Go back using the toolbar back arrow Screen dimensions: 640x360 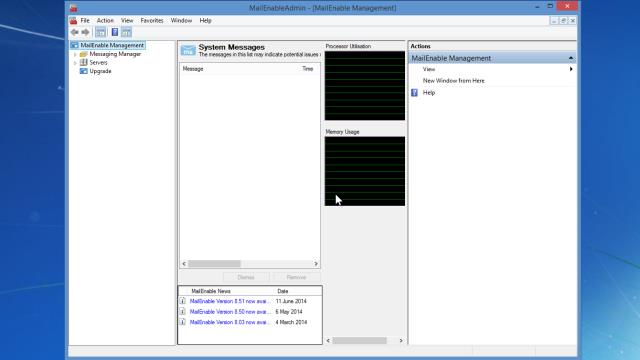tap(74, 32)
